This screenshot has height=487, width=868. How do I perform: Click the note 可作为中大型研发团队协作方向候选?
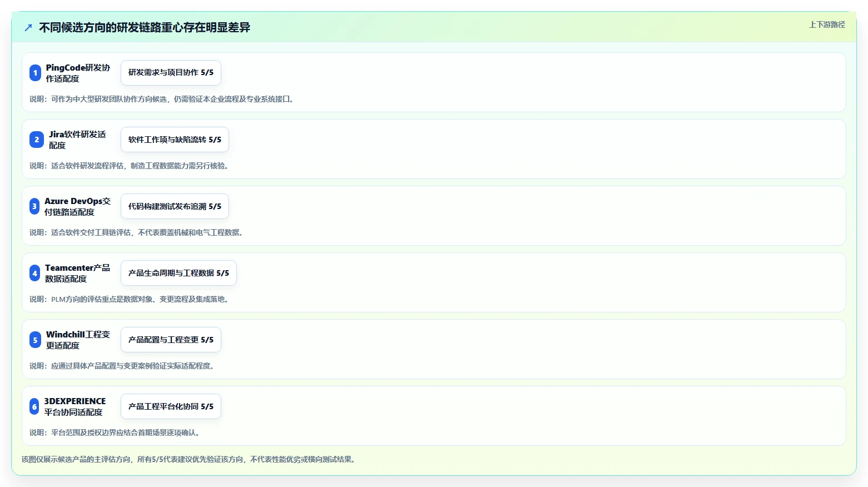109,99
